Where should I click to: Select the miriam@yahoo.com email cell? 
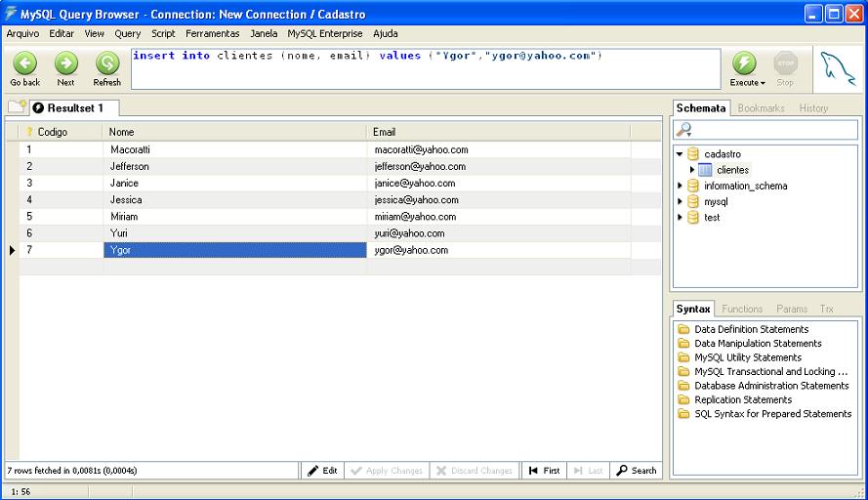pos(499,217)
